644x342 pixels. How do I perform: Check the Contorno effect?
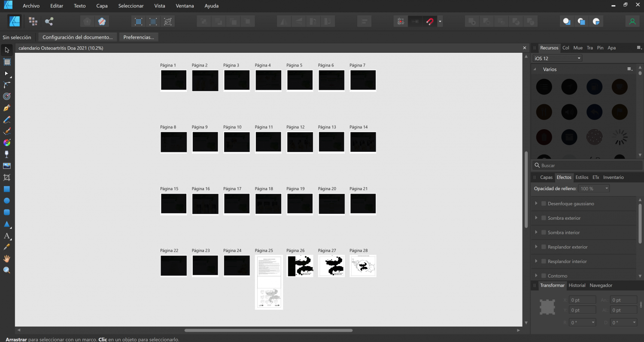click(x=543, y=275)
